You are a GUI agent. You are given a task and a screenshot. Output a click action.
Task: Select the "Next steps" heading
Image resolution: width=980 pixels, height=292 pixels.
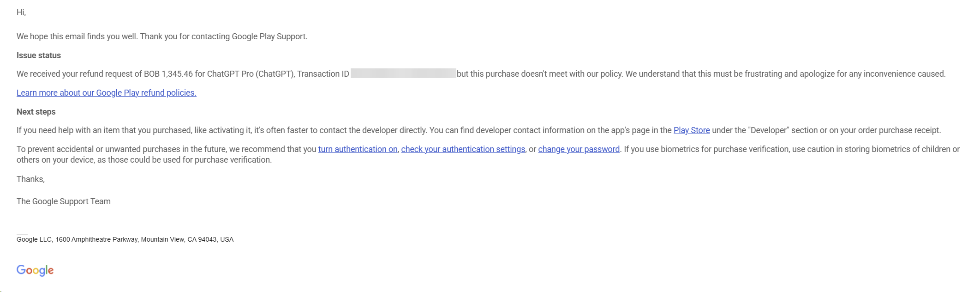coord(36,112)
